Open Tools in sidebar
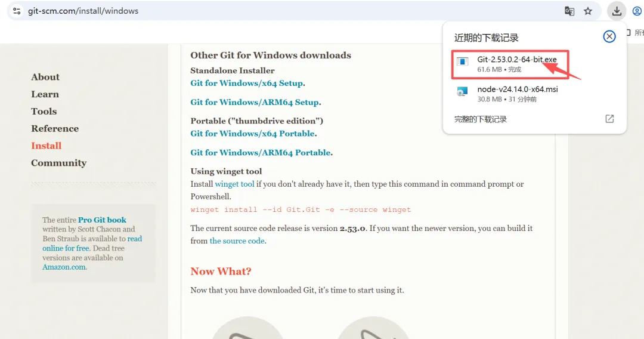 click(44, 112)
